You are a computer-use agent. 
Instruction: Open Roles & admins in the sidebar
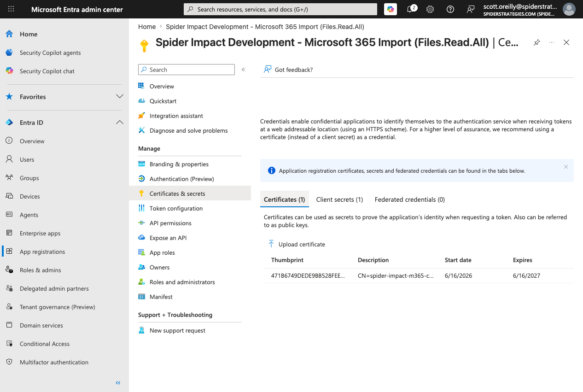point(41,270)
